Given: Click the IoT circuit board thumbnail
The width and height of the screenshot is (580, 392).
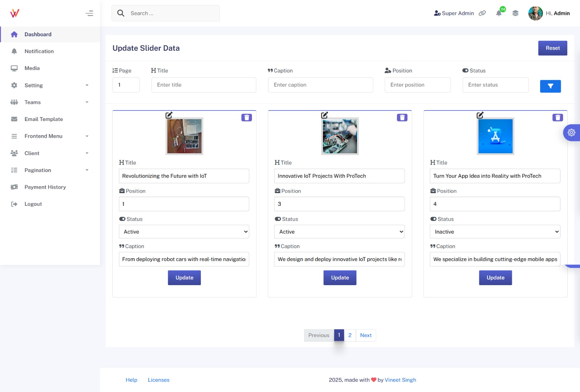Looking at the screenshot, I should pos(340,136).
